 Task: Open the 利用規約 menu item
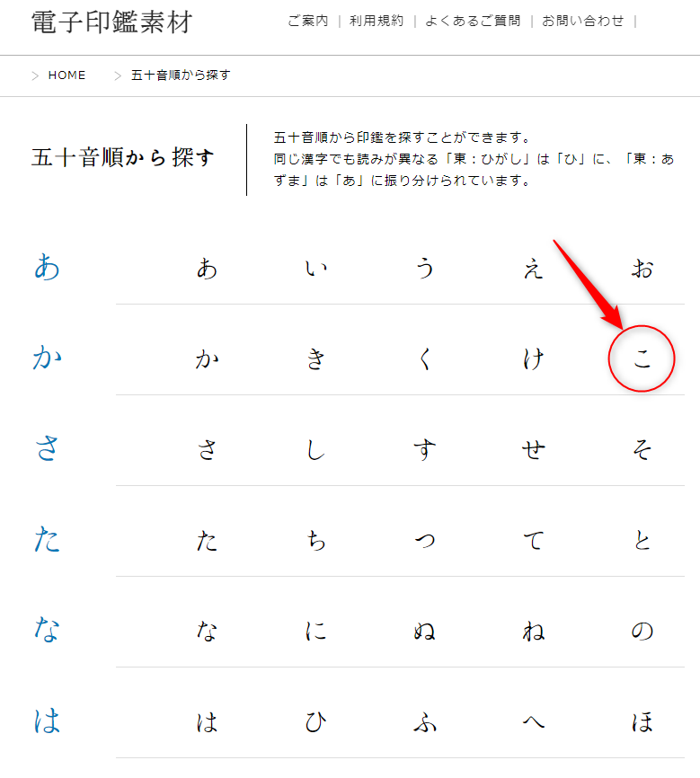(377, 21)
